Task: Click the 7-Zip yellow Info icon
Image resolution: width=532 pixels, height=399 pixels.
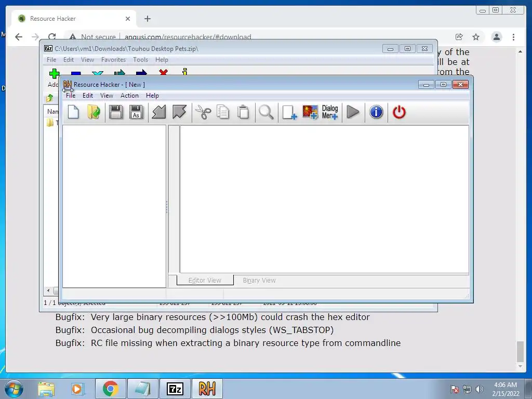Action: click(184, 72)
